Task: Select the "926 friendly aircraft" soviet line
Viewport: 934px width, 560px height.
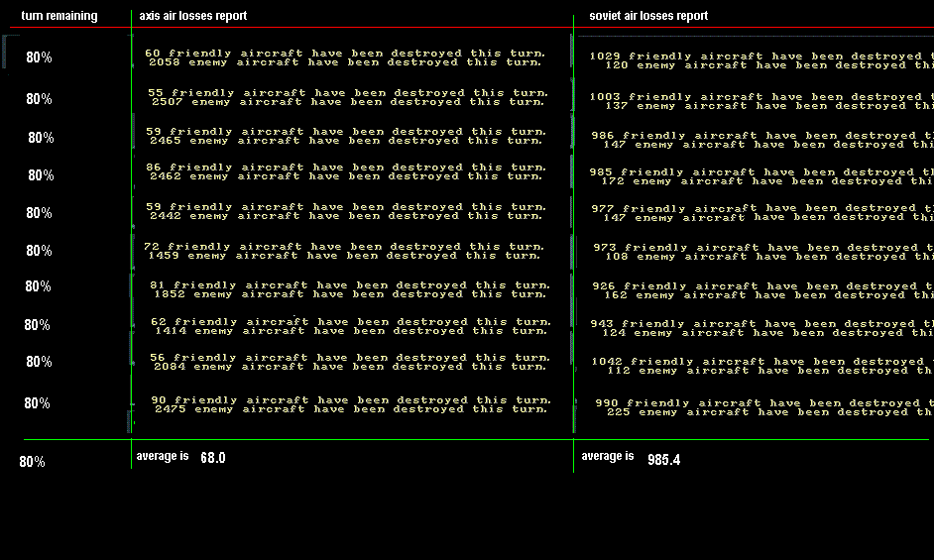Action: (763, 286)
